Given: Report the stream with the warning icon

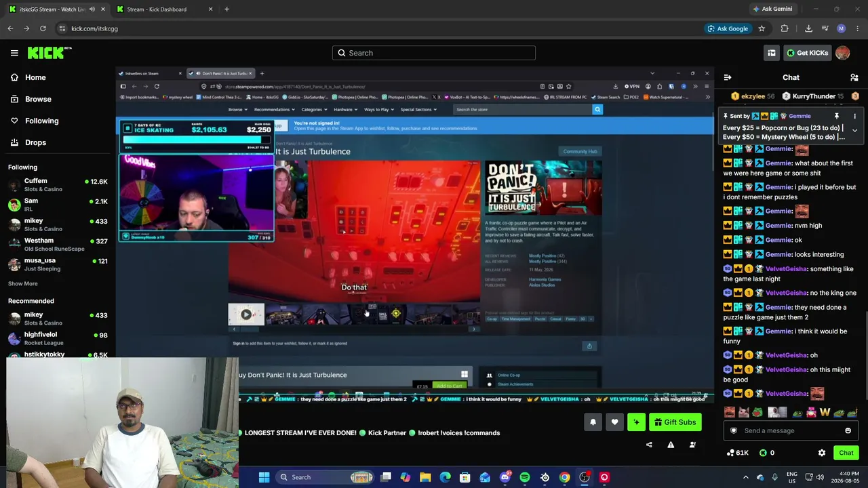Looking at the screenshot, I should click(x=671, y=445).
